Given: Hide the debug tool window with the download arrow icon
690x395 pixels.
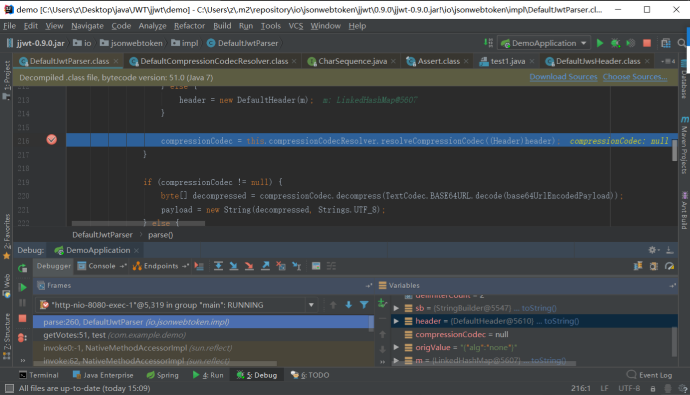Looking at the screenshot, I should click(x=670, y=250).
